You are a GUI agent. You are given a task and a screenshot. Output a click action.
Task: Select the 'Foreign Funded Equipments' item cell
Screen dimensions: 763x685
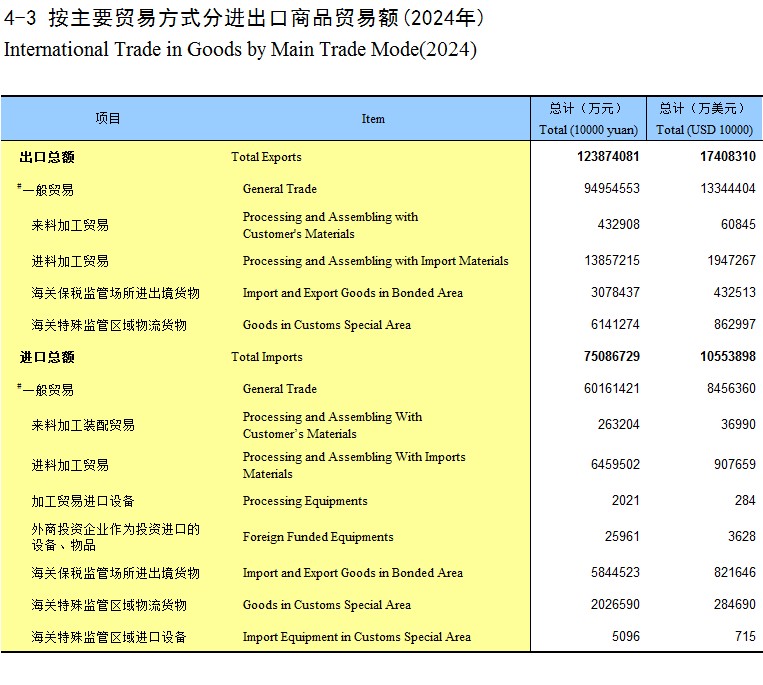(x=318, y=537)
